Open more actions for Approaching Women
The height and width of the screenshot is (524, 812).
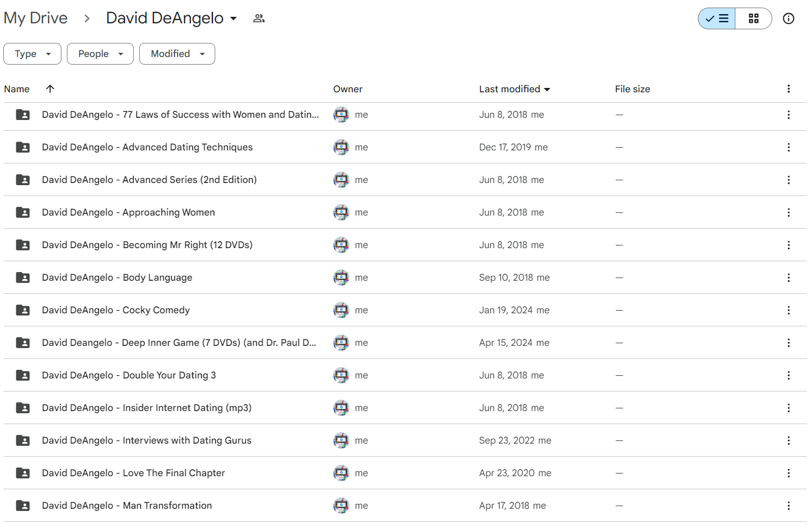tap(788, 212)
